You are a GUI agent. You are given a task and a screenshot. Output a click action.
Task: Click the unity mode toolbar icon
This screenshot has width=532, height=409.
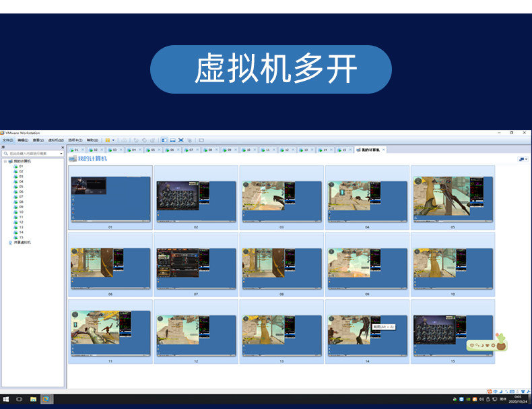click(x=189, y=140)
